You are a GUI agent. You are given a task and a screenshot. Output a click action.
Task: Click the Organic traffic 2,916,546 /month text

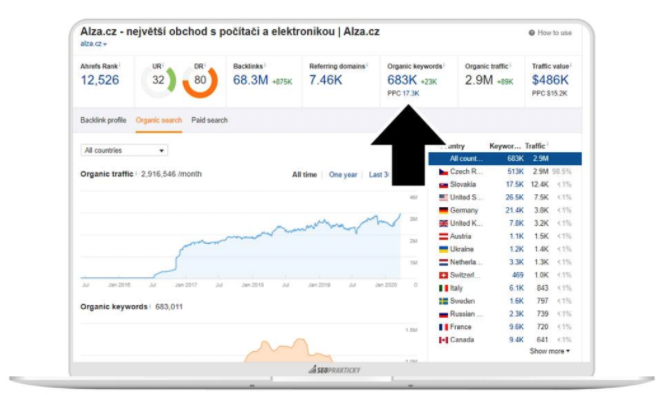pyautogui.click(x=141, y=174)
